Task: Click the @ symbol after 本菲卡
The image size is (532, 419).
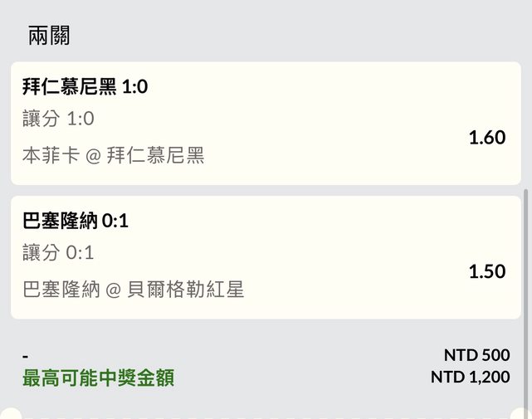Action: point(94,155)
